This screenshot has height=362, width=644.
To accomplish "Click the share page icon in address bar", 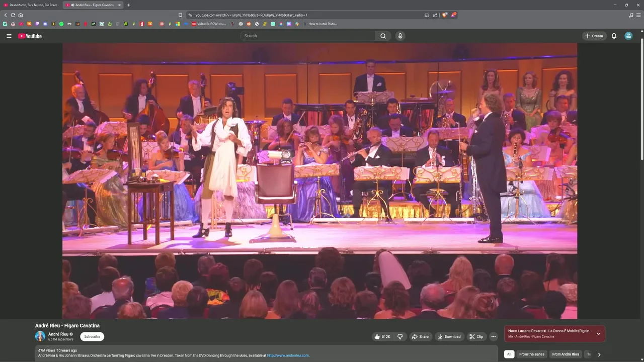I will [435, 15].
